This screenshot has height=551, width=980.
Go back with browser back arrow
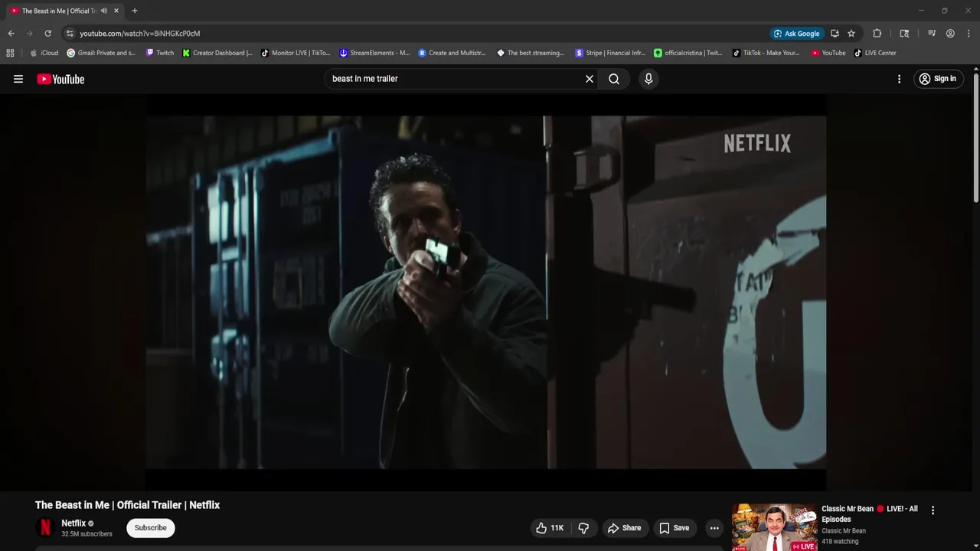tap(11, 34)
